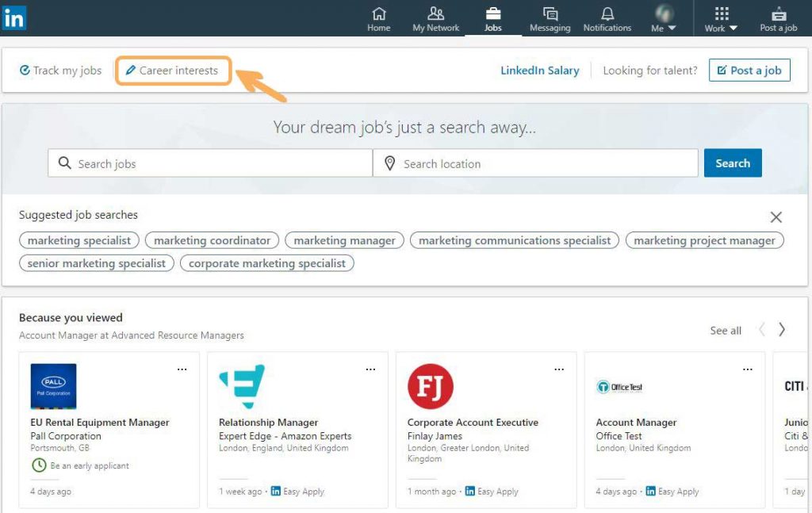Screen dimensions: 812x513
Task: Click LinkedIn icon beside '1 month ago' Easy Apply
Action: [469, 491]
